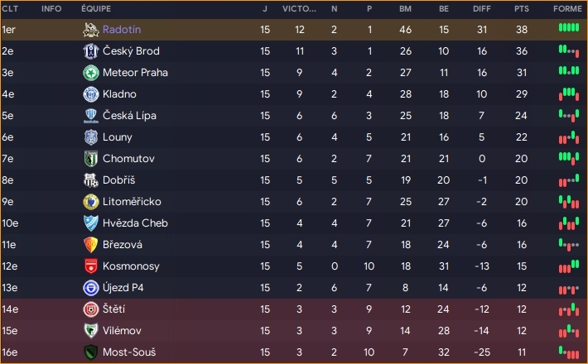This screenshot has width=588, height=364.
Task: Click the Újezd P4 blue badge
Action: coord(90,288)
